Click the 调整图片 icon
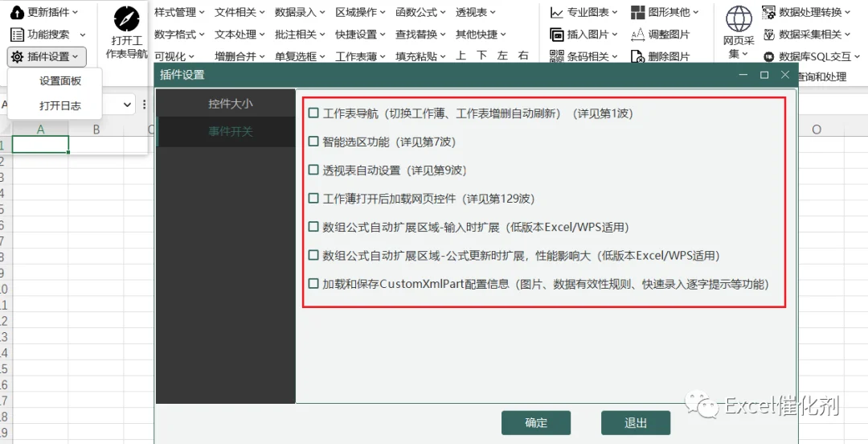The image size is (868, 444). (x=637, y=35)
